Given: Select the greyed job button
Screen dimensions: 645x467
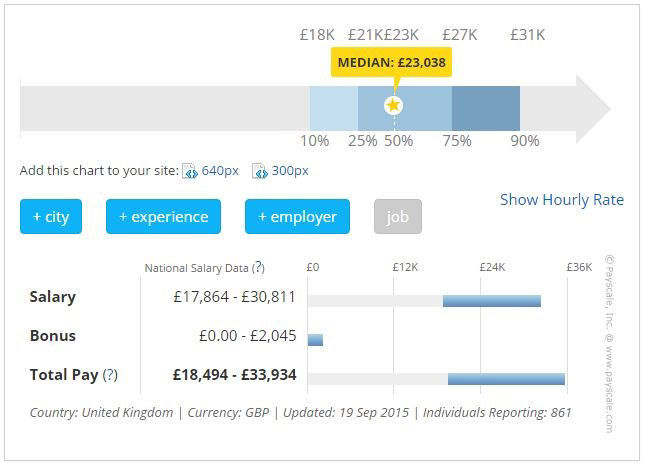Looking at the screenshot, I should click(398, 216).
